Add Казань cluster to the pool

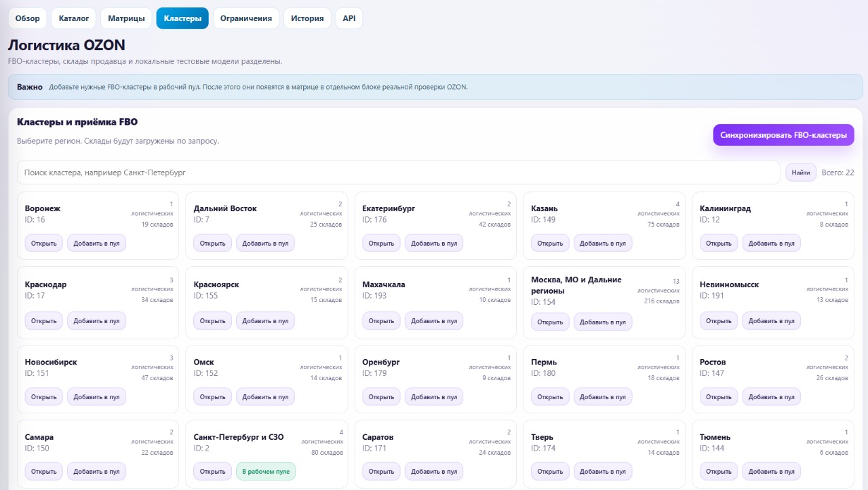tap(603, 243)
